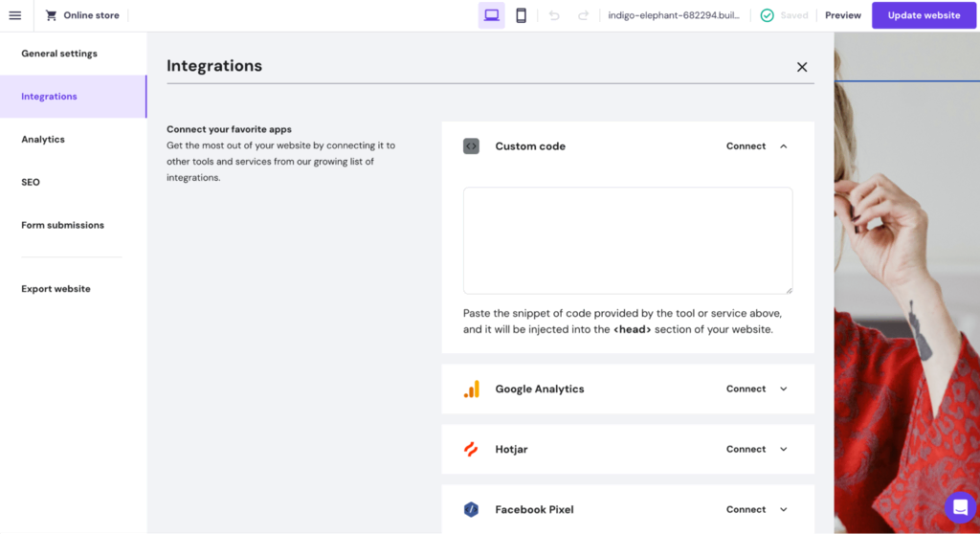Switch to desktop view icon
Viewport: 980px width, 534px height.
[x=491, y=15]
